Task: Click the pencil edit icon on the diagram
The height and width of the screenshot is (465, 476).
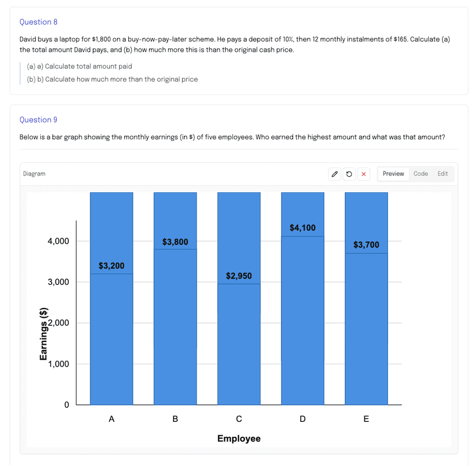Action: click(335, 173)
